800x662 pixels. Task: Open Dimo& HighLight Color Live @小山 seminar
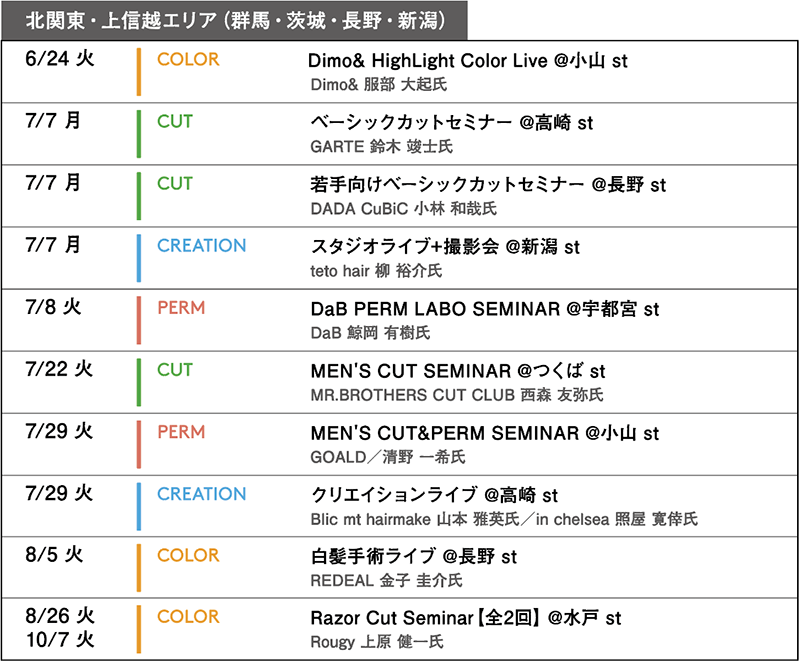pyautogui.click(x=467, y=61)
